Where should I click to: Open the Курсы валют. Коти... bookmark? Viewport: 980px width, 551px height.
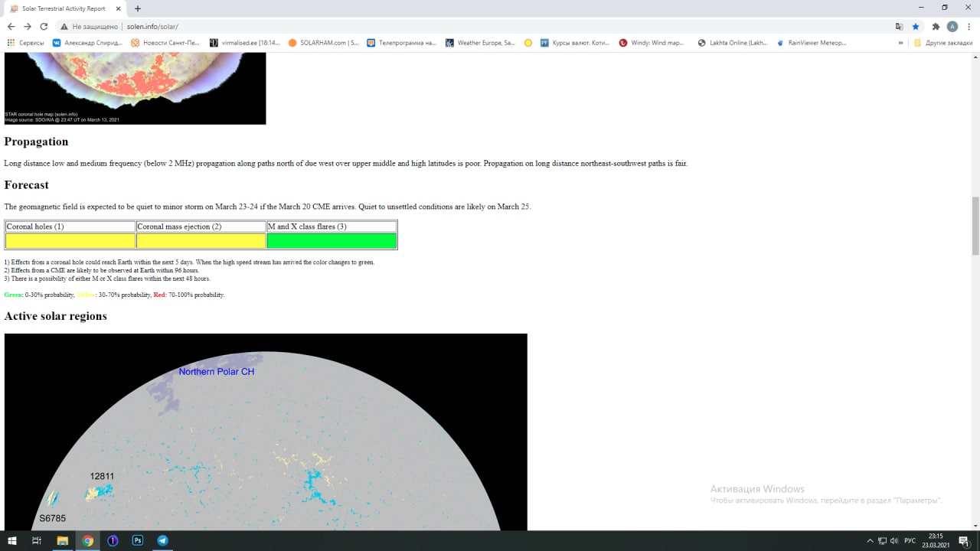[576, 43]
